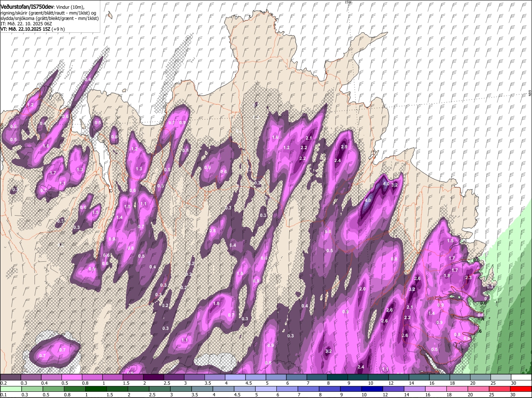Screen dimensions: 532x398
Task: Click the small island near the legend box
Action: pos(109,15)
